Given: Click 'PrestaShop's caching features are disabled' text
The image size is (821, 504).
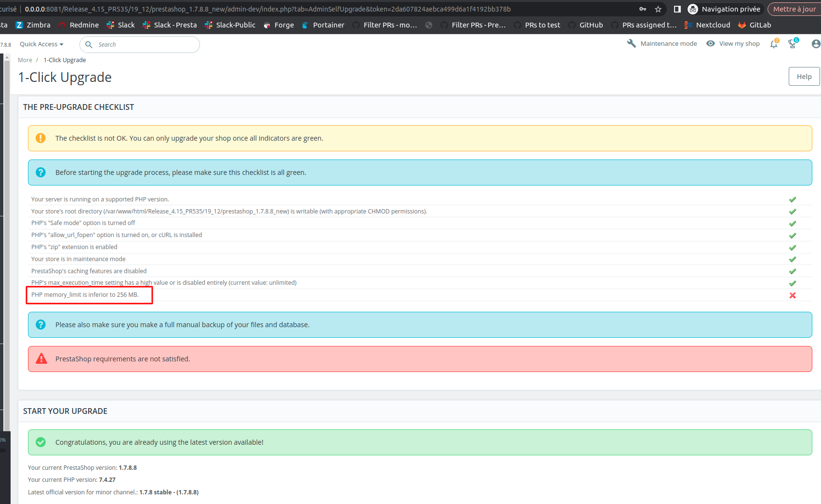Looking at the screenshot, I should pyautogui.click(x=89, y=271).
